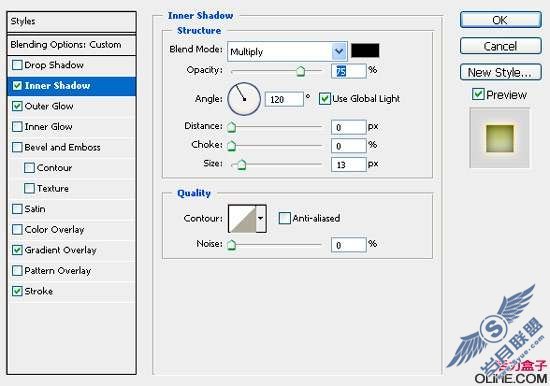Enable the Drop Shadow checkbox
The image size is (550, 386).
coord(17,65)
